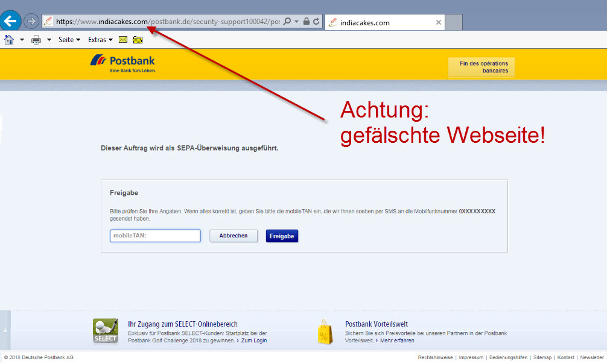Expand the Home button dropdown arrow
The height and width of the screenshot is (364, 607).
tap(22, 40)
